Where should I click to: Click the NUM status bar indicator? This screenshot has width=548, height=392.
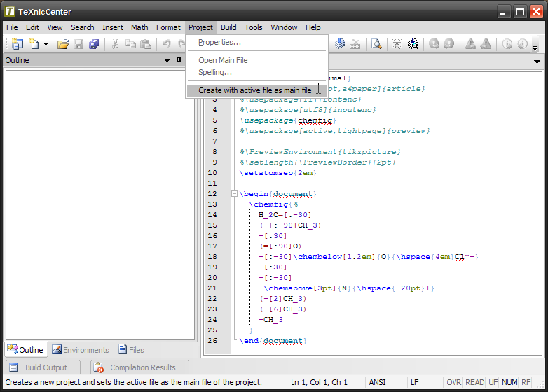coord(509,382)
